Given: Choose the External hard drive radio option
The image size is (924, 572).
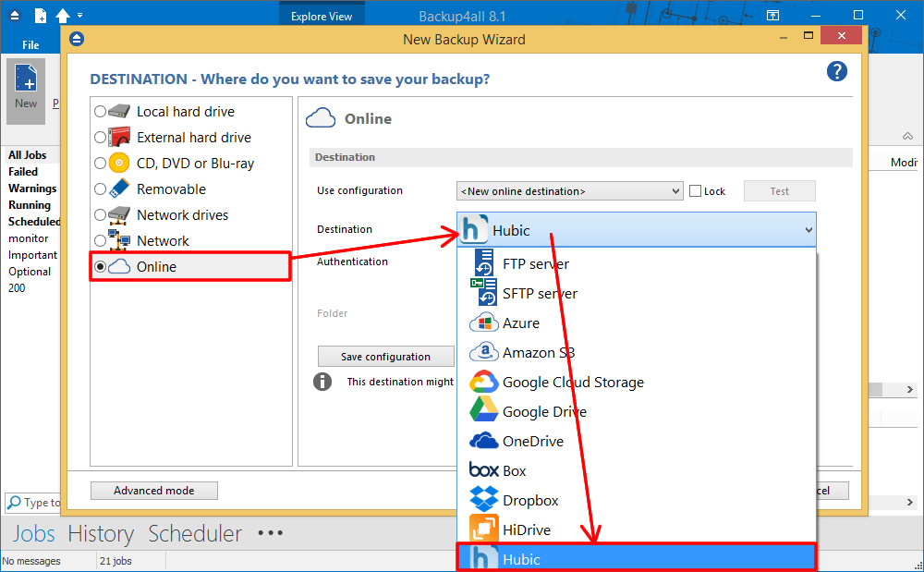Looking at the screenshot, I should tap(100, 138).
